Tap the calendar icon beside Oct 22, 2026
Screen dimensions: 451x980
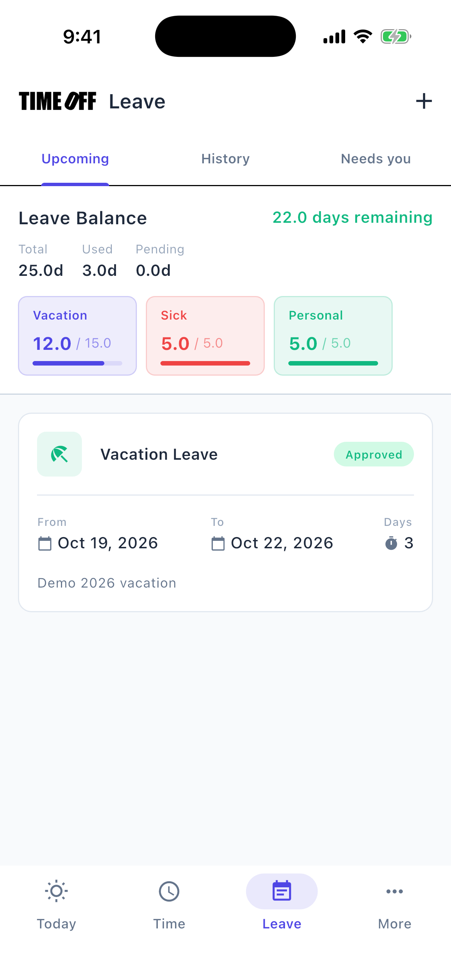tap(218, 543)
